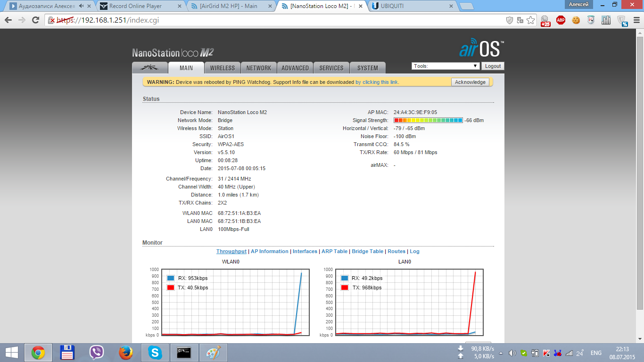Screen dimensions: 644x362
Task: Click the red shield extension icon
Action: [x=591, y=20]
